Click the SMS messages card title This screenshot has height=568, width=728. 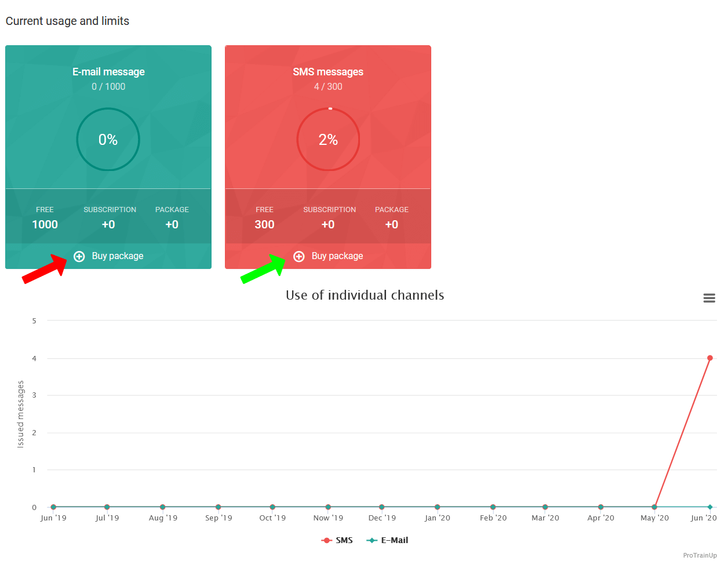coord(328,72)
